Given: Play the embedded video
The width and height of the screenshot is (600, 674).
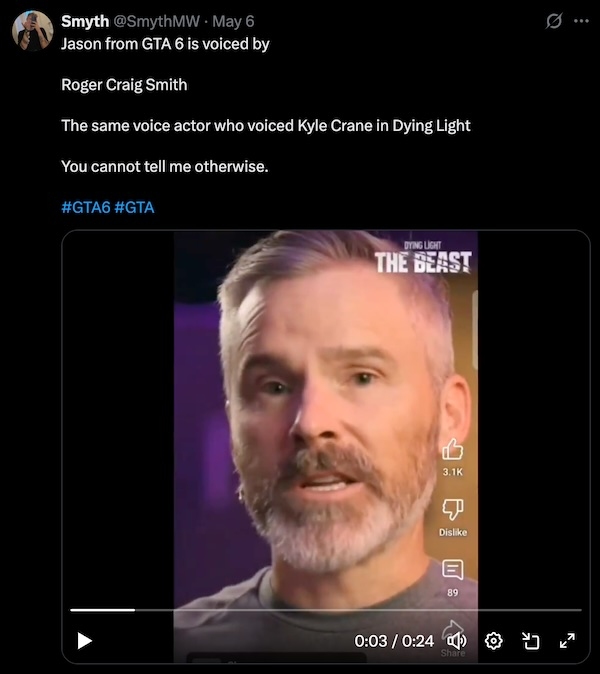Looking at the screenshot, I should click(x=85, y=640).
